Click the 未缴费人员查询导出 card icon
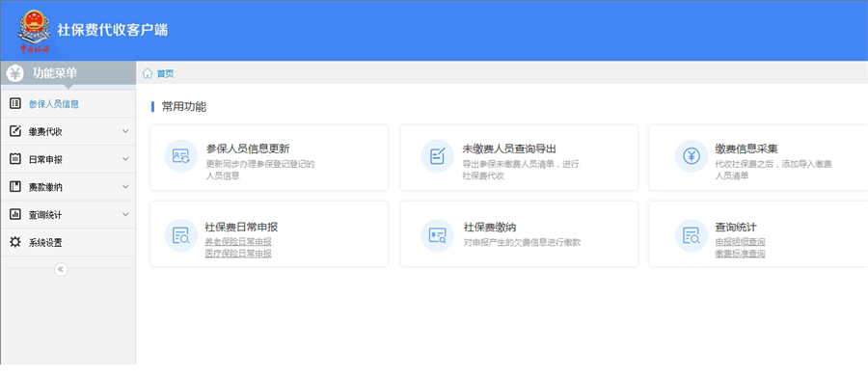This screenshot has width=868, height=379. (x=437, y=156)
